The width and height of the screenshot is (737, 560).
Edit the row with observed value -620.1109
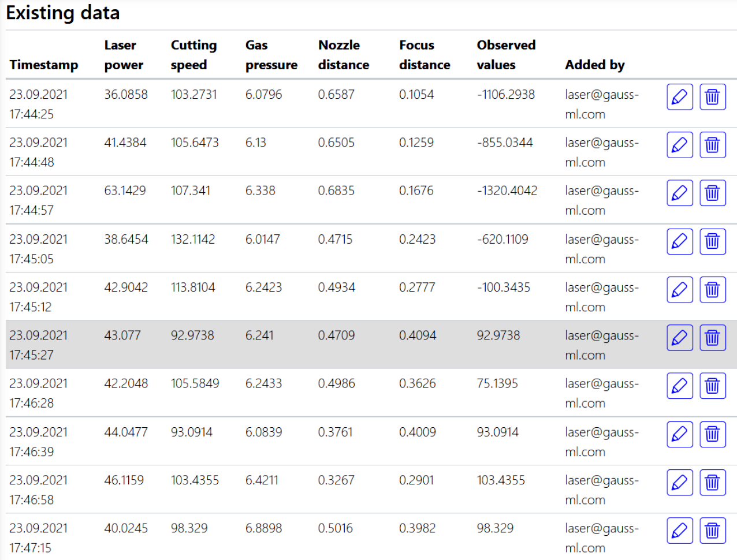(x=680, y=241)
